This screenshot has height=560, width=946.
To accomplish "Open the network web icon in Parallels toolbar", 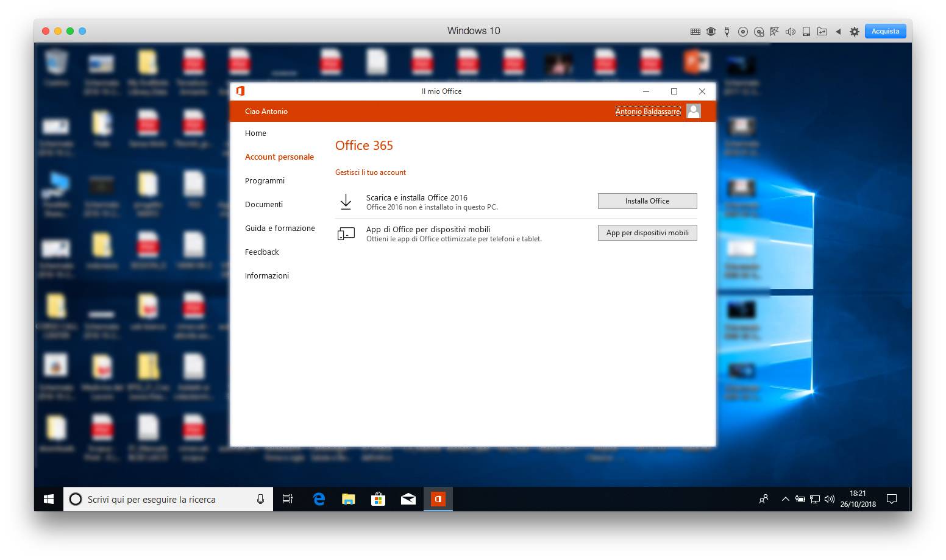I will (775, 32).
